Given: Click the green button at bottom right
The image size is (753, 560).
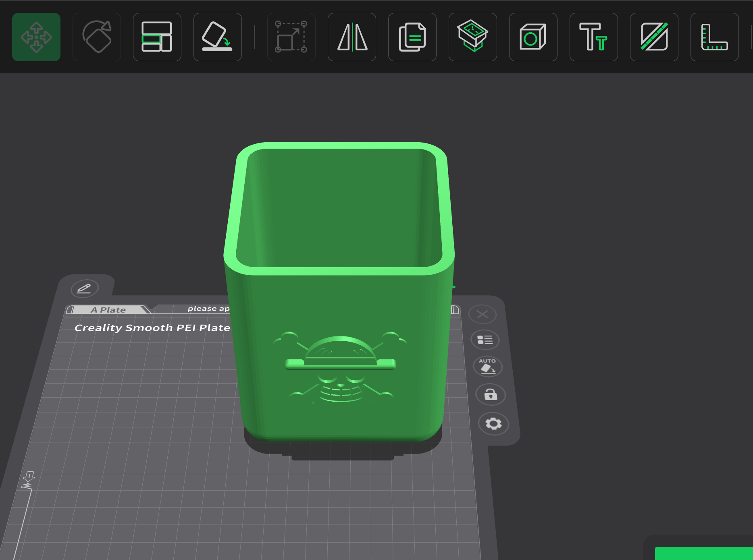Looking at the screenshot, I should [704, 553].
